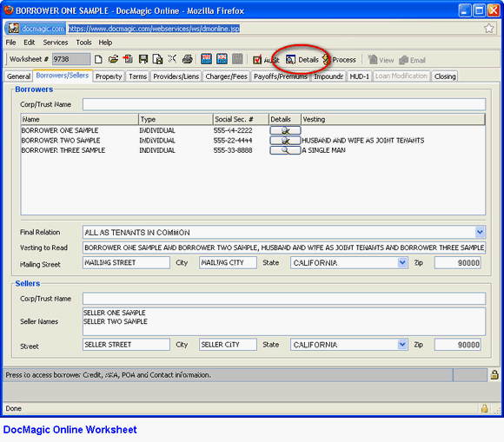Click vesting text A SINGLE MAN
The image size is (504, 442).
click(323, 150)
